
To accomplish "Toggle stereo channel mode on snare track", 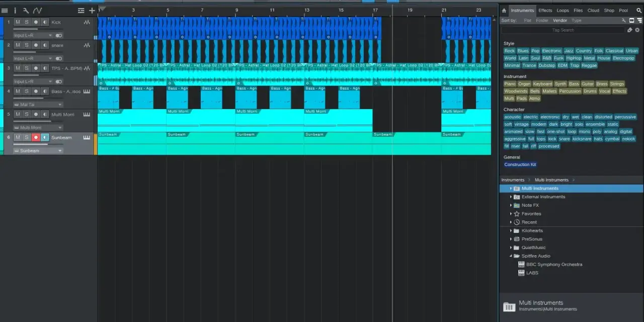I will [59, 58].
